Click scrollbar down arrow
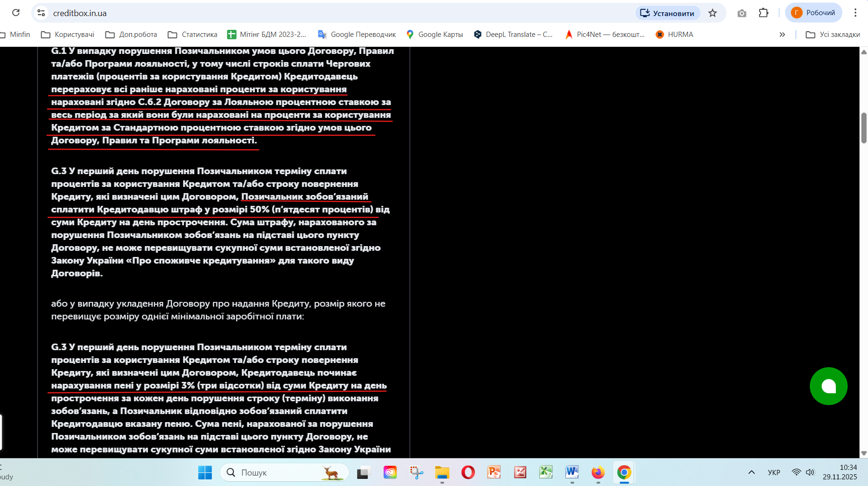This screenshot has height=486, width=868. pyautogui.click(x=864, y=453)
